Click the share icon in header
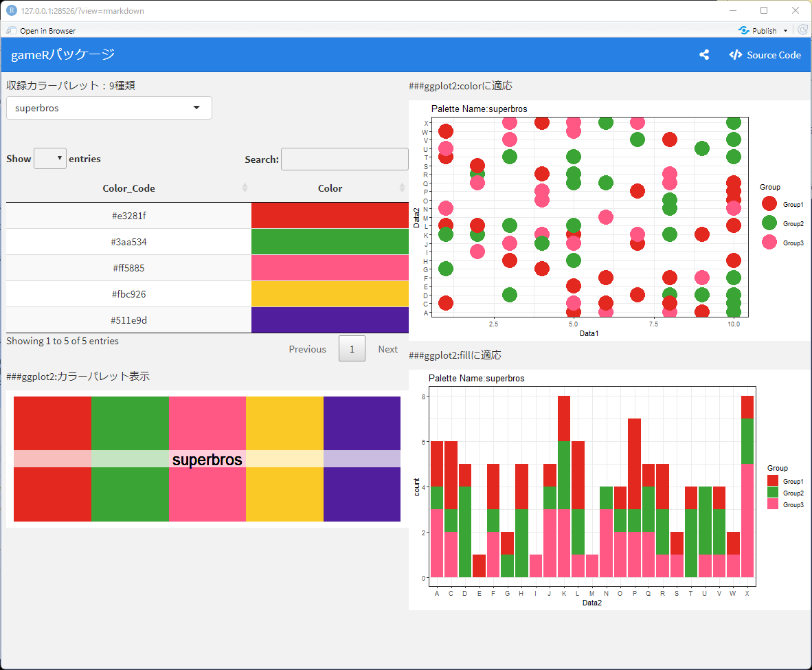Viewport: 812px width, 670px height. click(x=703, y=54)
